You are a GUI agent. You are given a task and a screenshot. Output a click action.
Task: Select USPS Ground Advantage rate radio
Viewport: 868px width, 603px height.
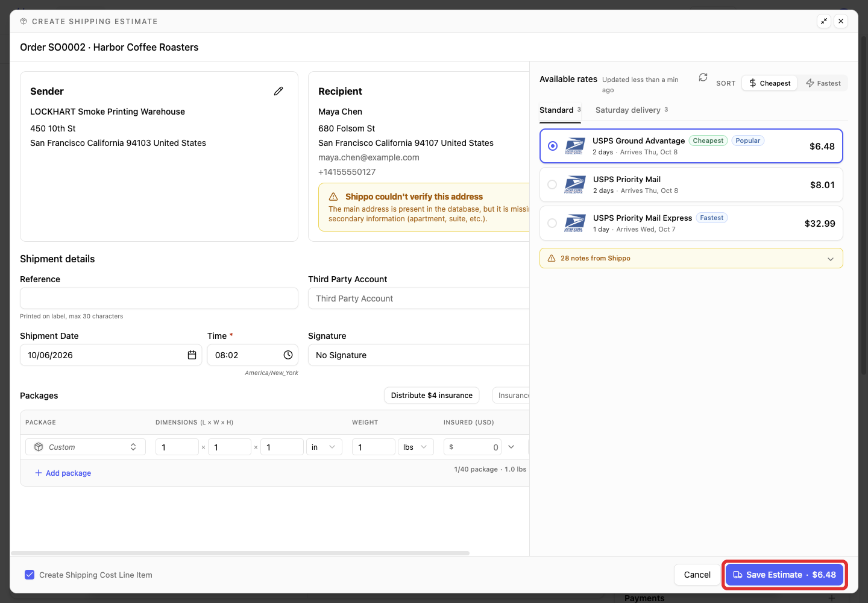[x=553, y=146]
